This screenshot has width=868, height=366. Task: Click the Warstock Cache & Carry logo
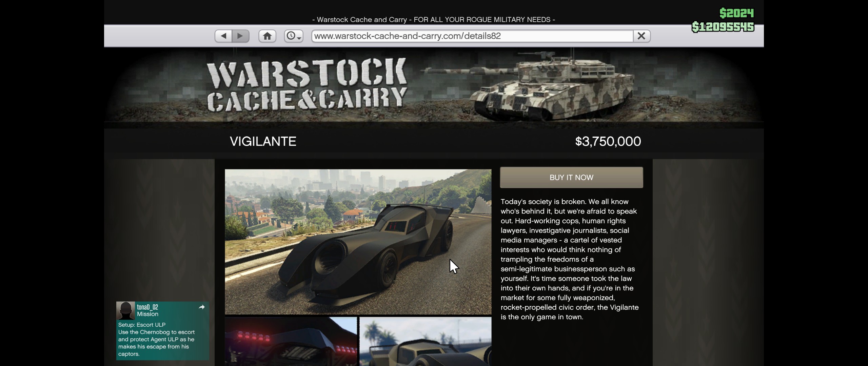pyautogui.click(x=307, y=85)
